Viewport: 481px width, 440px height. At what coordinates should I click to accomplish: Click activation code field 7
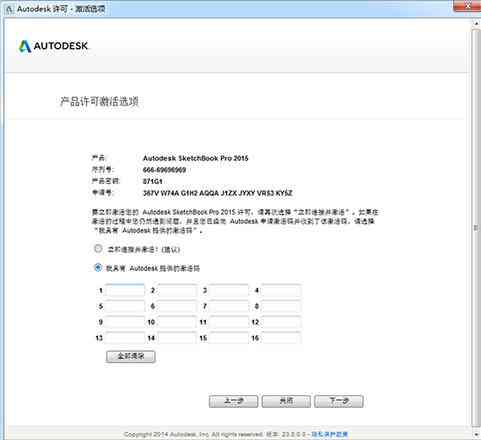click(x=229, y=306)
